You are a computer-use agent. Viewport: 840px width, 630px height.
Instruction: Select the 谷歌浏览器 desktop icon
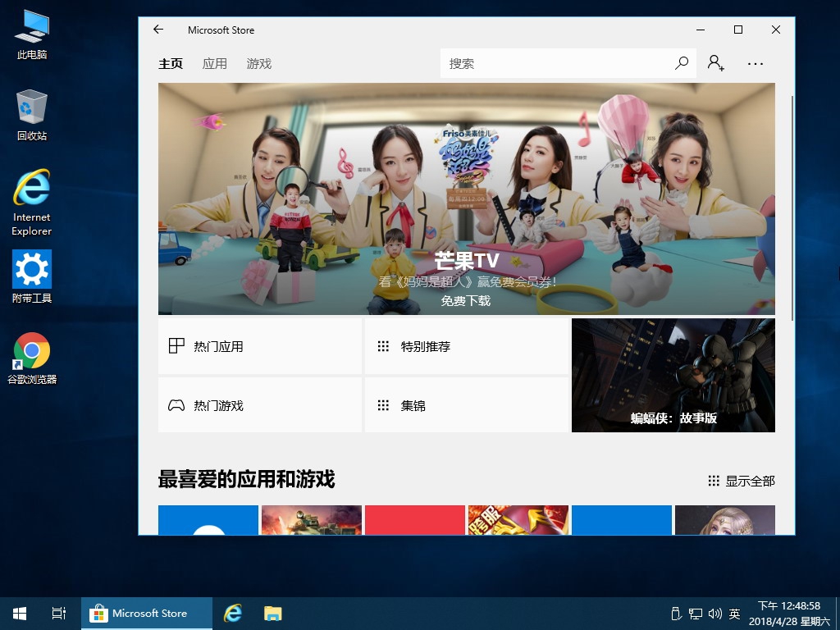(x=32, y=358)
